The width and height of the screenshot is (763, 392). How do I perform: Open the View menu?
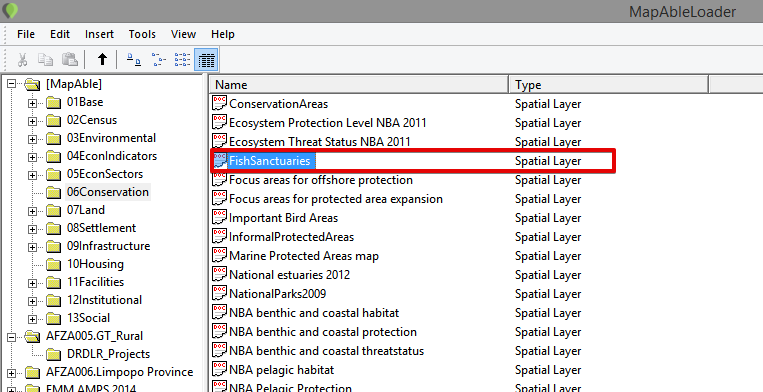tap(183, 34)
